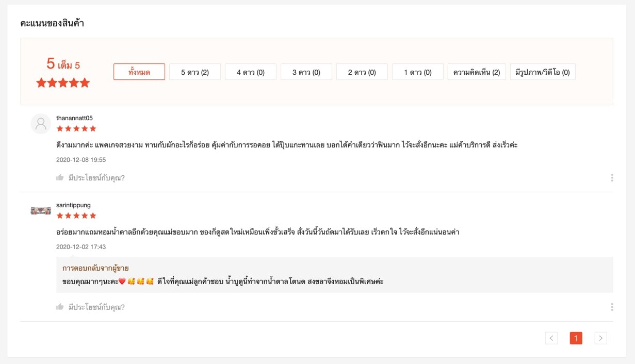Select the ทั้งหมด (all) filter
This screenshot has height=364, width=635.
(139, 72)
